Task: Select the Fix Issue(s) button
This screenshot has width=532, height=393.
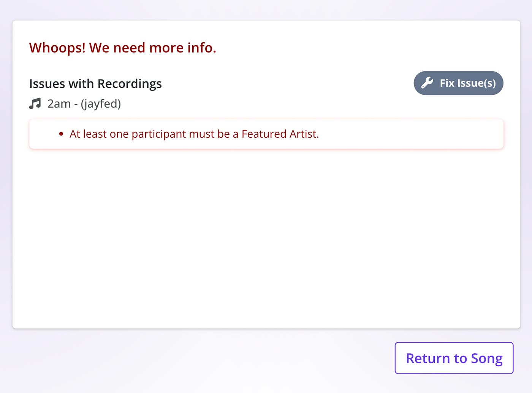Action: click(x=458, y=83)
